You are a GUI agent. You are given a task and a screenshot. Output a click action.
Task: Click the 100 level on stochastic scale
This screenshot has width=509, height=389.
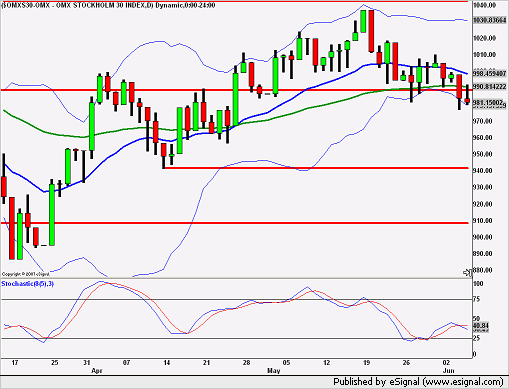pyautogui.click(x=478, y=284)
